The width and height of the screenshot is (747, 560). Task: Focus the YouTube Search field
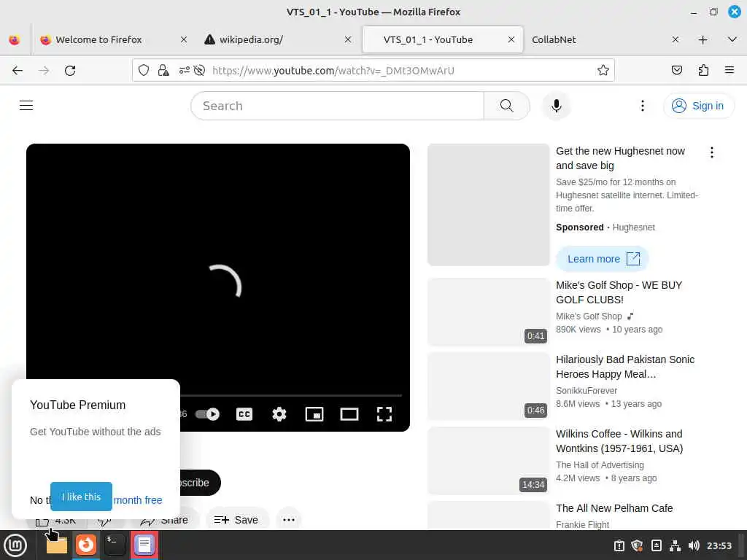tap(337, 106)
